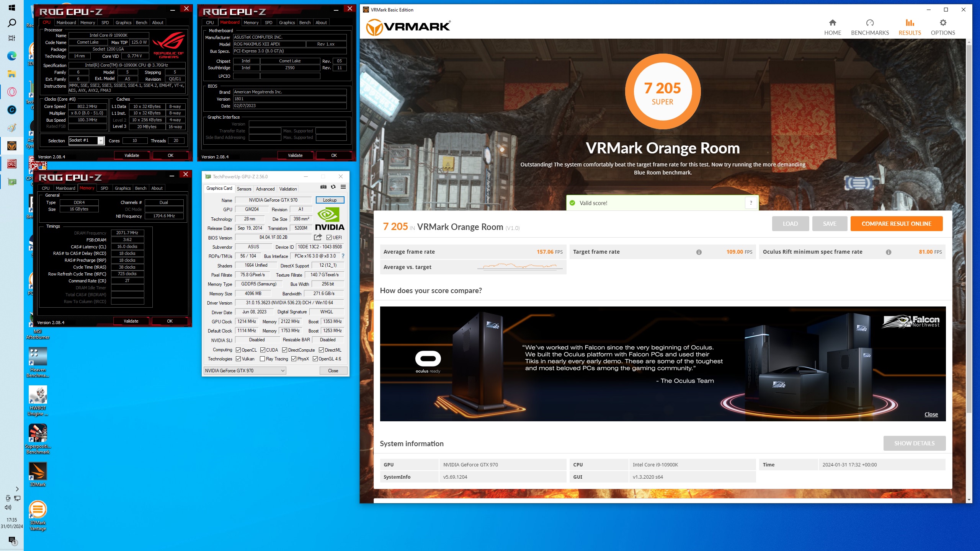The image size is (980, 551).
Task: Click volume icon in system tray
Action: tap(8, 507)
